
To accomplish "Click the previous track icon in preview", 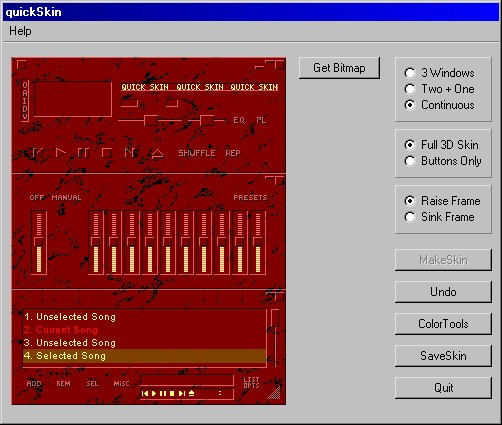I will (38, 153).
